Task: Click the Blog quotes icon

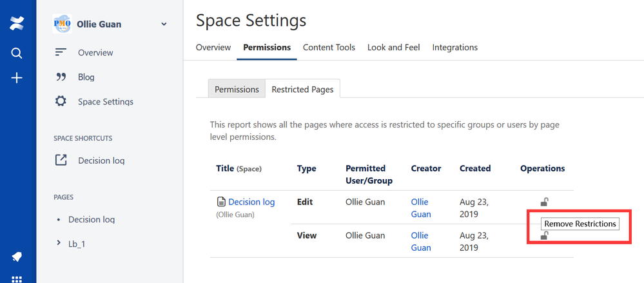Action: click(x=61, y=77)
